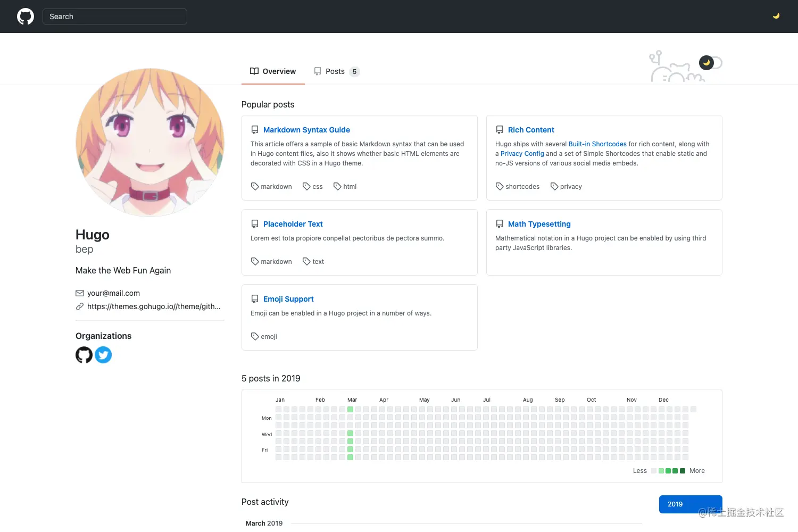The height and width of the screenshot is (532, 798).
Task: Switch to the Overview tab
Action: (273, 71)
